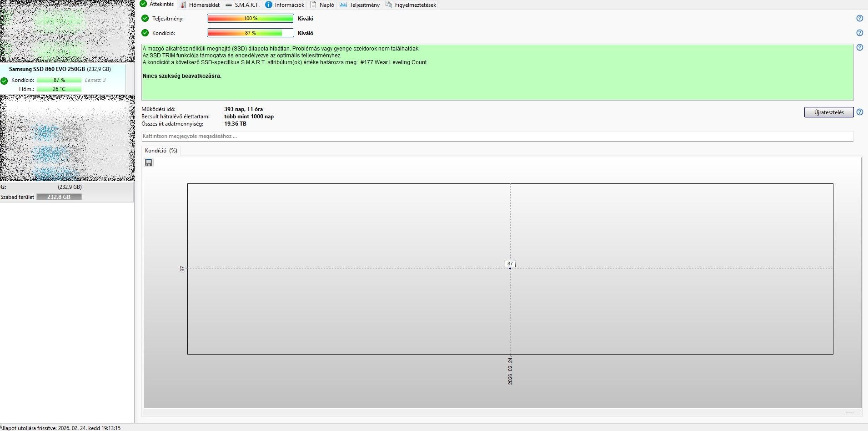Select the Samsung SSD 860 EVO 250GB disk
Viewport: 868px width, 431px height.
(x=62, y=79)
